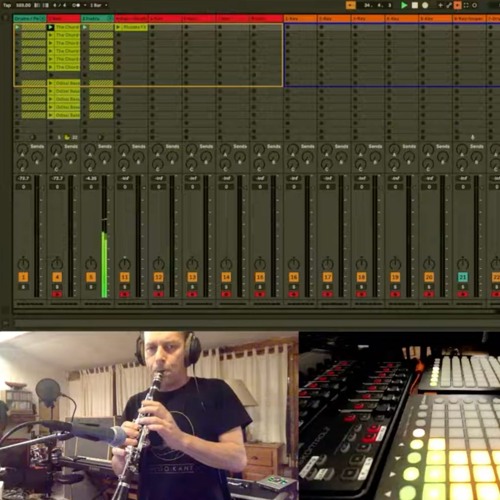Launch the second The Chord clip
The height and width of the screenshot is (500, 500).
[51, 35]
